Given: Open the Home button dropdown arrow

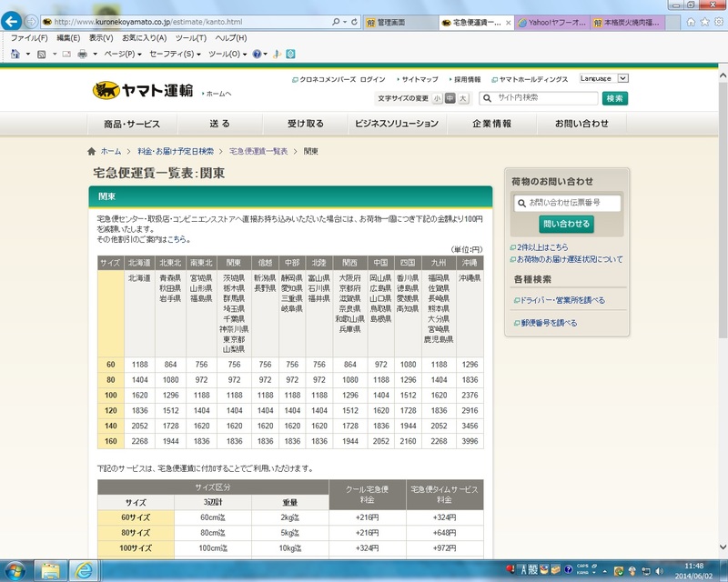Looking at the screenshot, I should 28,55.
